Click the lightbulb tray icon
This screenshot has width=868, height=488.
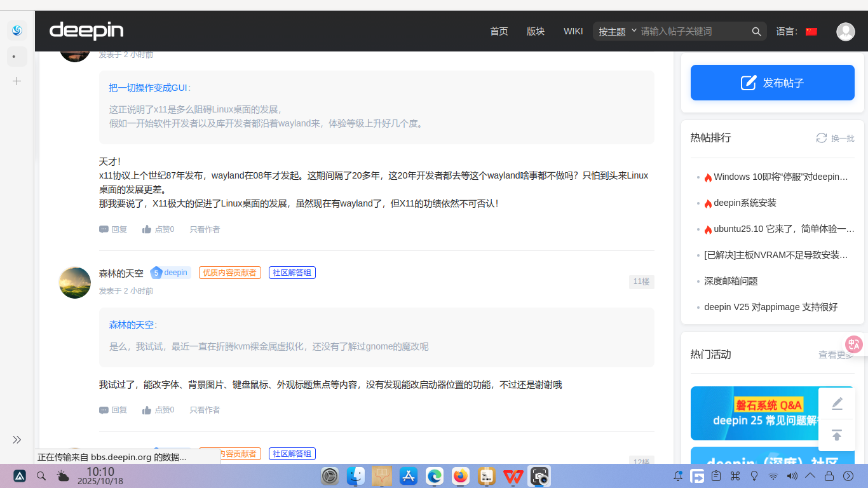coord(755,476)
